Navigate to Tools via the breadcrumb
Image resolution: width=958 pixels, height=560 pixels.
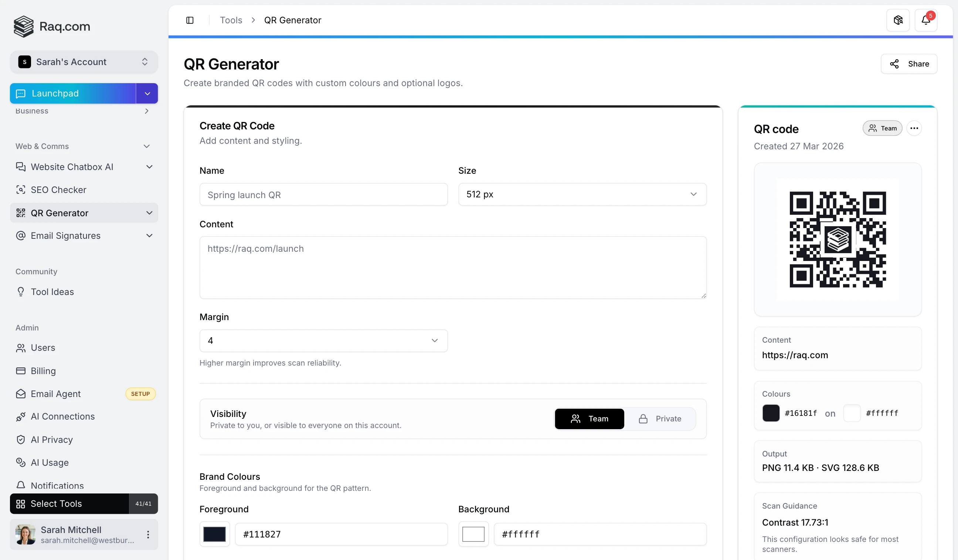point(230,20)
